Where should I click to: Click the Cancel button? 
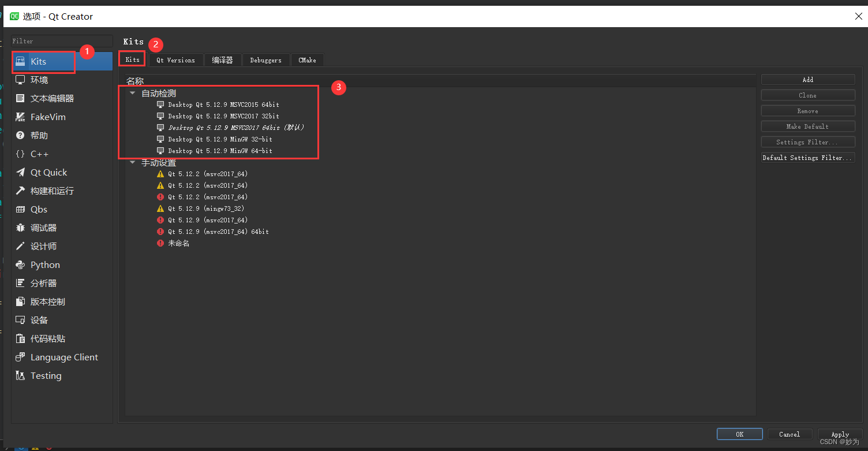click(x=790, y=434)
